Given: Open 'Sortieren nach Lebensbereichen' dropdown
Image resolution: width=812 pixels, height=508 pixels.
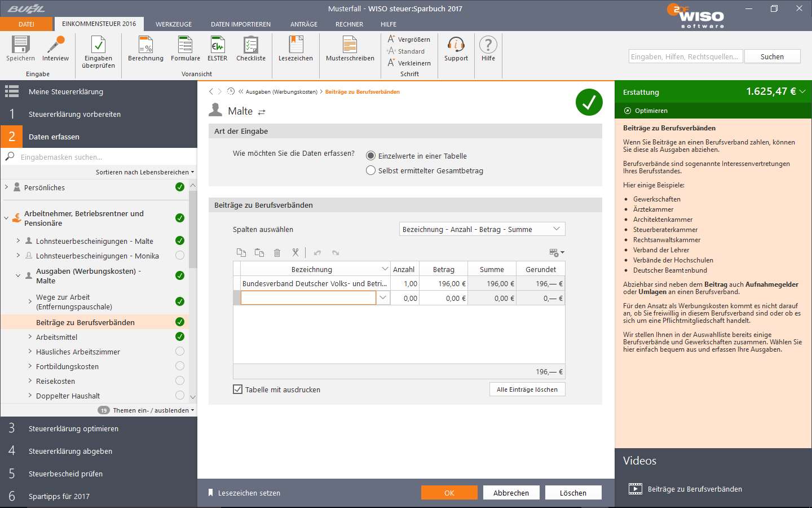Looking at the screenshot, I should (x=144, y=172).
